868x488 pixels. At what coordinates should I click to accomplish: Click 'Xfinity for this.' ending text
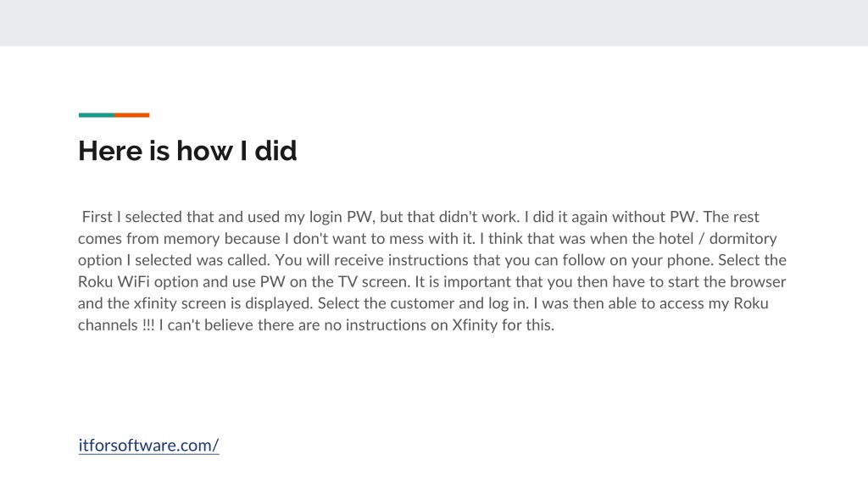[x=504, y=324]
